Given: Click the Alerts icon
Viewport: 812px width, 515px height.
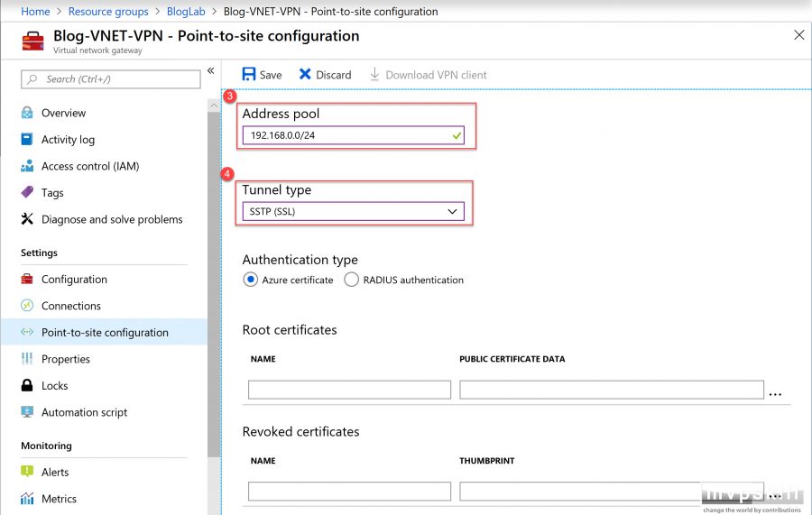Looking at the screenshot, I should pos(27,472).
